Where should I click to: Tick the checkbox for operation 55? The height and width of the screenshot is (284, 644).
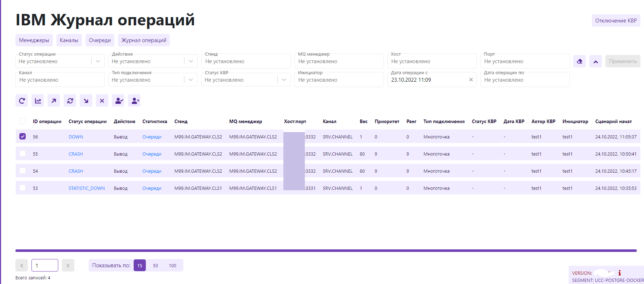(x=23, y=153)
